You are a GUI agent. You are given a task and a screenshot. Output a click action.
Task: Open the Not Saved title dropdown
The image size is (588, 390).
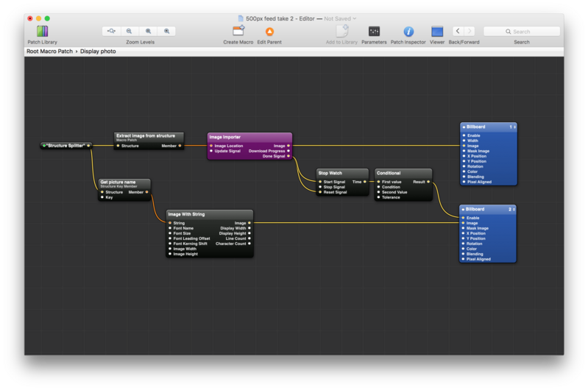click(x=340, y=18)
